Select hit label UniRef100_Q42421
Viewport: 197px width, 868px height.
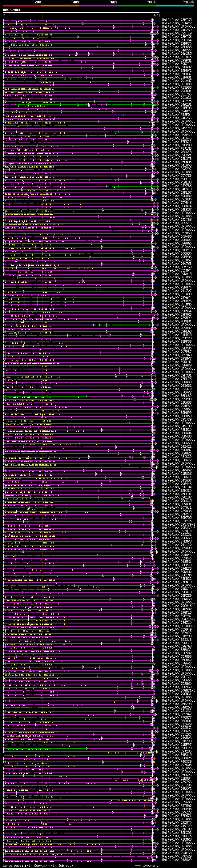pos(177,446)
